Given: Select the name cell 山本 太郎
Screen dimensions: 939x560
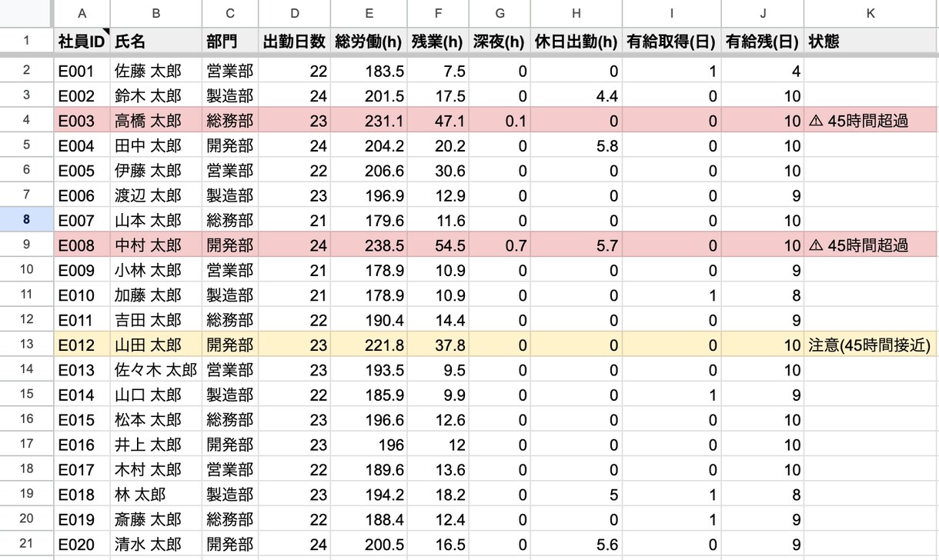Looking at the screenshot, I should 156,221.
